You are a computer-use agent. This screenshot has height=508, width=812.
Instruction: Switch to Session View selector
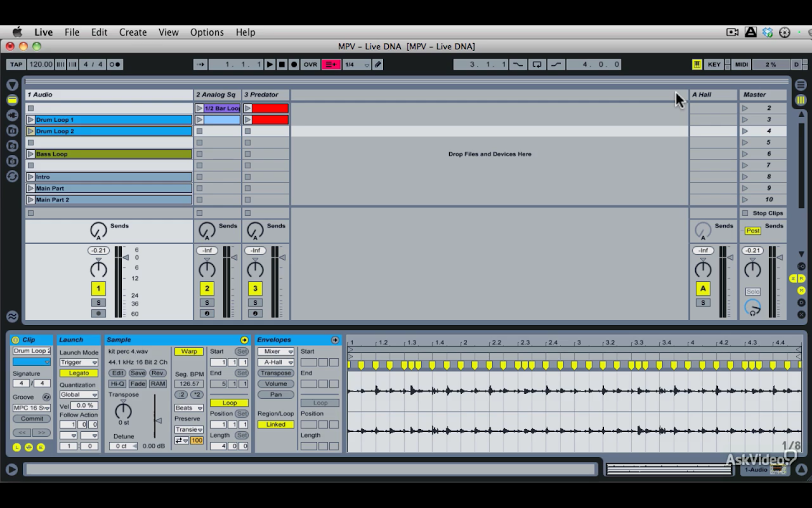(801, 100)
